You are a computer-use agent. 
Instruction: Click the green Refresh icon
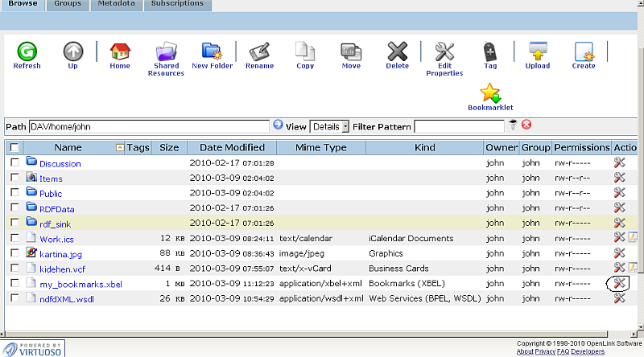(x=27, y=51)
